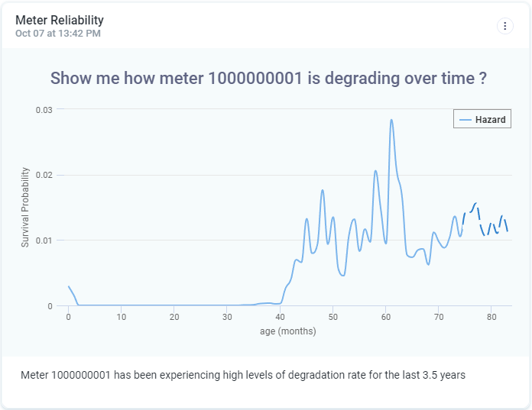Click the 0.03 y-axis tick label
The image size is (532, 410).
click(44, 110)
